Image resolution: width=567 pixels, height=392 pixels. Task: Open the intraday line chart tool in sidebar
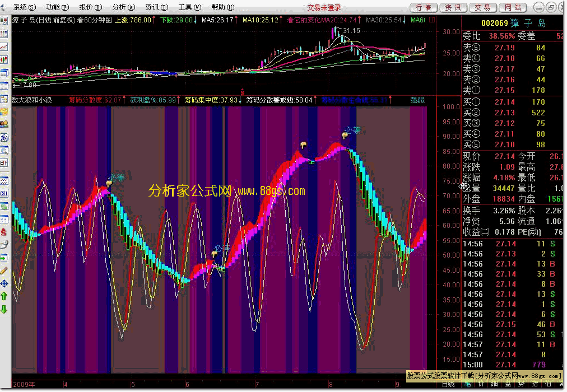click(x=4, y=46)
